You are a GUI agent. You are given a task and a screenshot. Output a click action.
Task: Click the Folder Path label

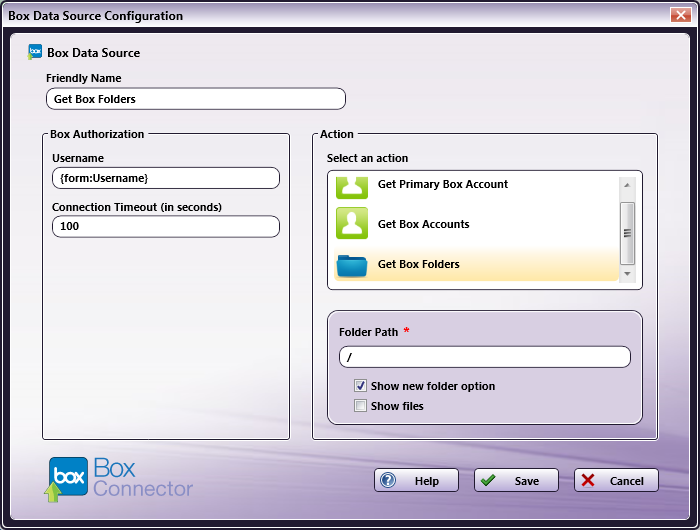tap(368, 332)
